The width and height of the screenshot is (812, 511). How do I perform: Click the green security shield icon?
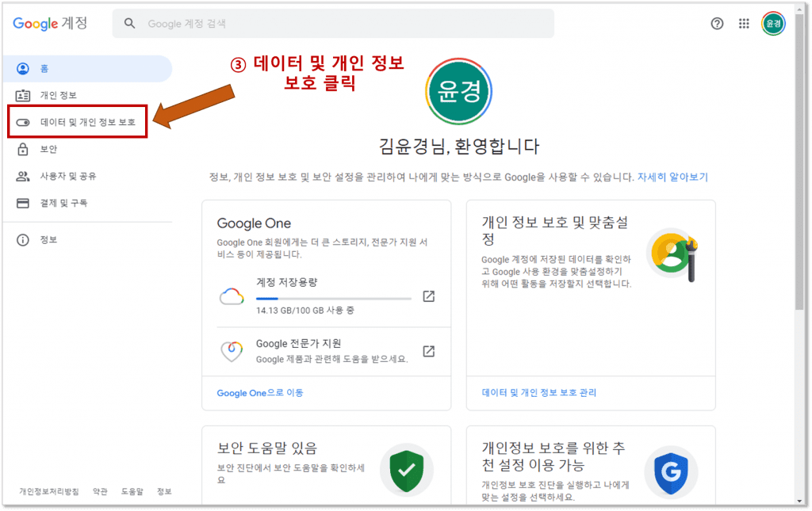click(407, 471)
